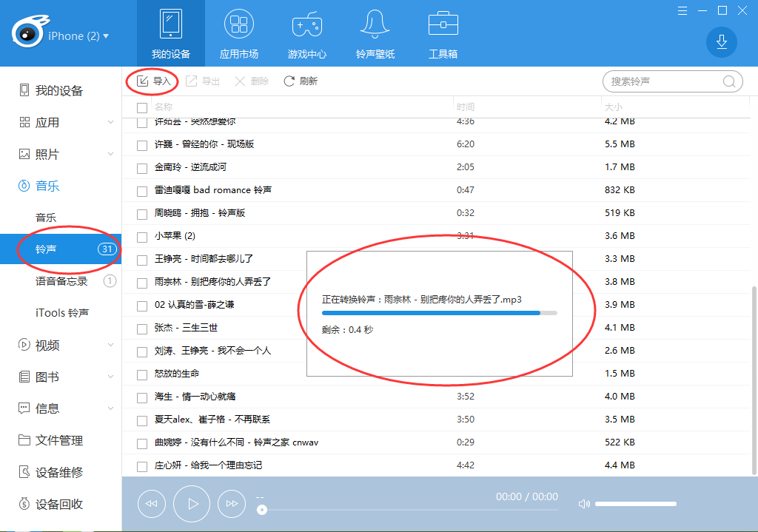
Task: Tick the checkbox for 金南玲 - 逆流成河
Action: [142, 168]
